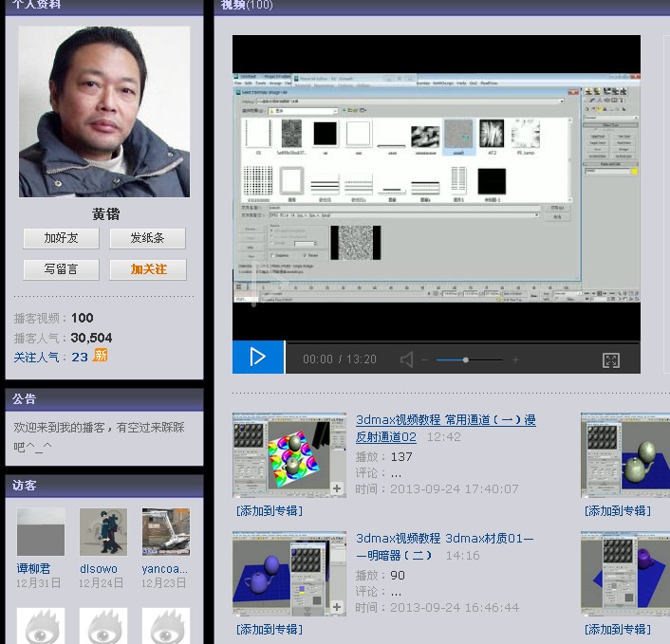The height and width of the screenshot is (644, 670).
Task: Open the 关注人气 link
Action: (36, 357)
